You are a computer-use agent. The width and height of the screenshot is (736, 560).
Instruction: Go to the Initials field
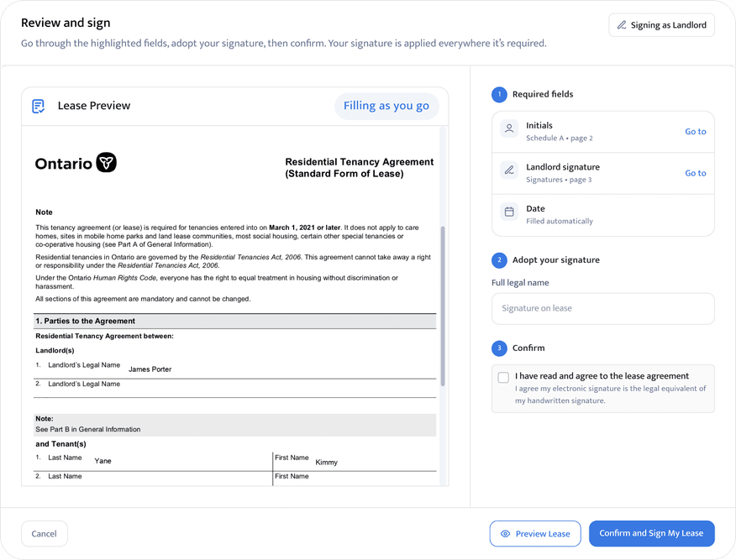(x=695, y=132)
